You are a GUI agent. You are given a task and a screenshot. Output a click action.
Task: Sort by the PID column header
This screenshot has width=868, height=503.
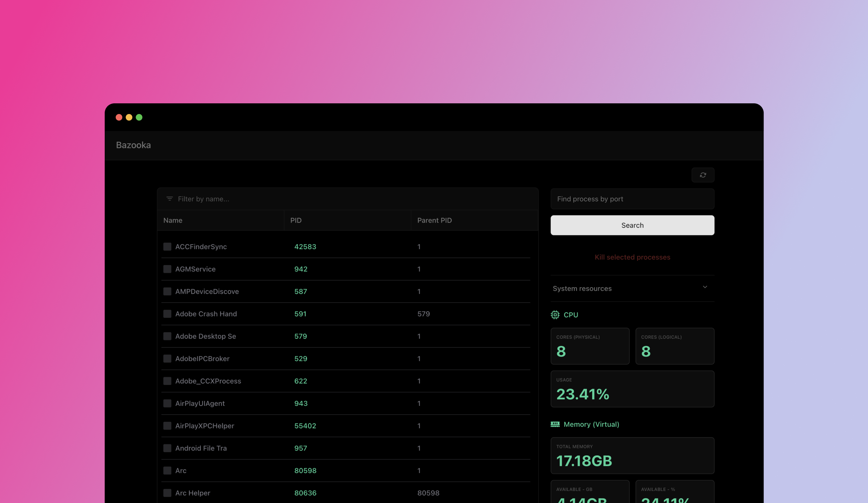(296, 220)
